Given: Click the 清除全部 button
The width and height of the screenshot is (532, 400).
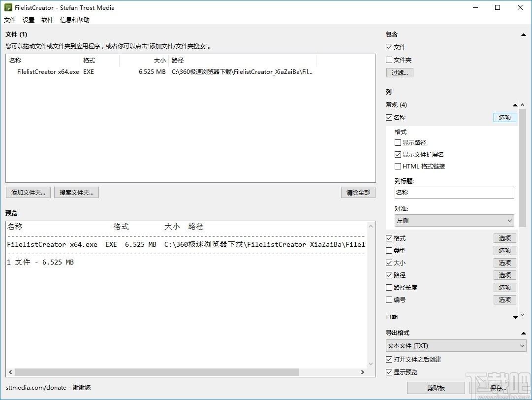Looking at the screenshot, I should tap(358, 193).
